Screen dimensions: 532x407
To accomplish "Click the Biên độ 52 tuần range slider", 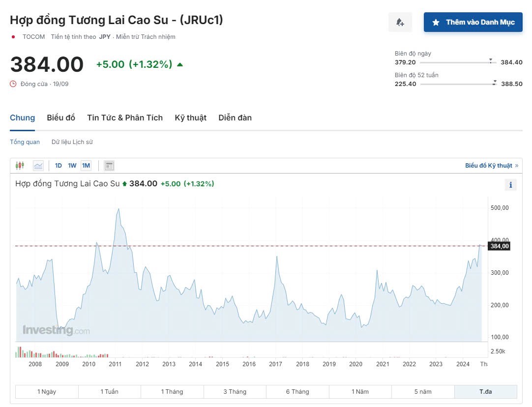I will coord(458,84).
